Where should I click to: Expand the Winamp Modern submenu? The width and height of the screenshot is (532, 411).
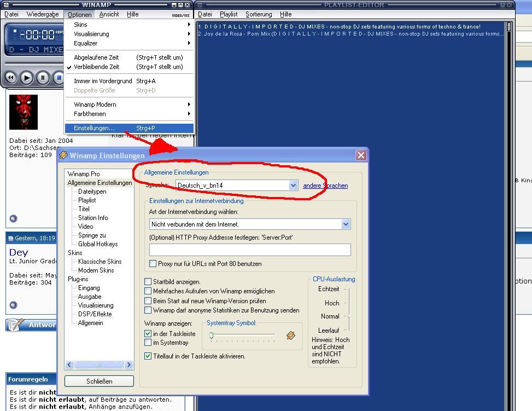point(129,105)
